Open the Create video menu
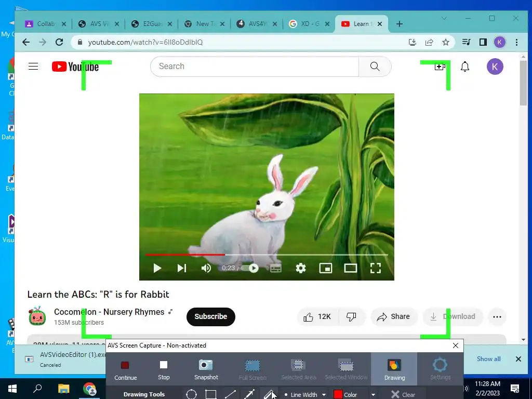This screenshot has height=399, width=532. [x=440, y=66]
